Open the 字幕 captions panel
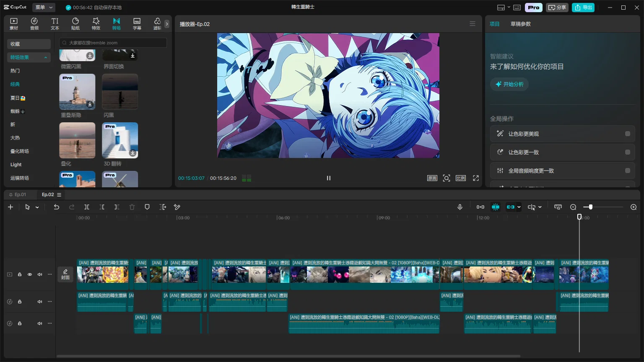This screenshot has width=644, height=362. pyautogui.click(x=137, y=24)
